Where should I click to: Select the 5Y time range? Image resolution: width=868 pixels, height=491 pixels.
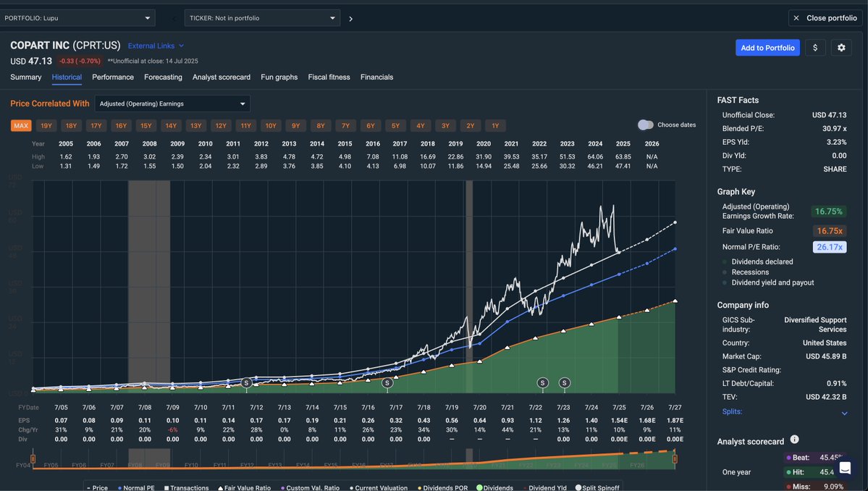tap(396, 126)
